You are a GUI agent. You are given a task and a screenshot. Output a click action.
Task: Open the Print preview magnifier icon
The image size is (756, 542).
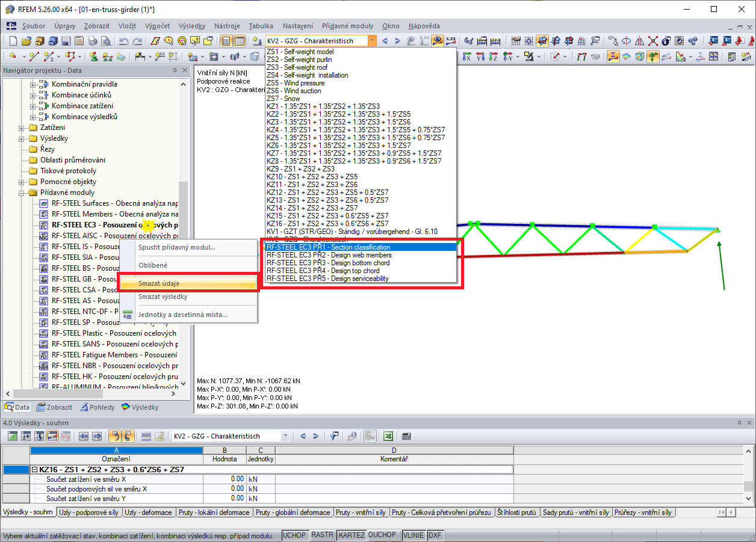[x=106, y=41]
